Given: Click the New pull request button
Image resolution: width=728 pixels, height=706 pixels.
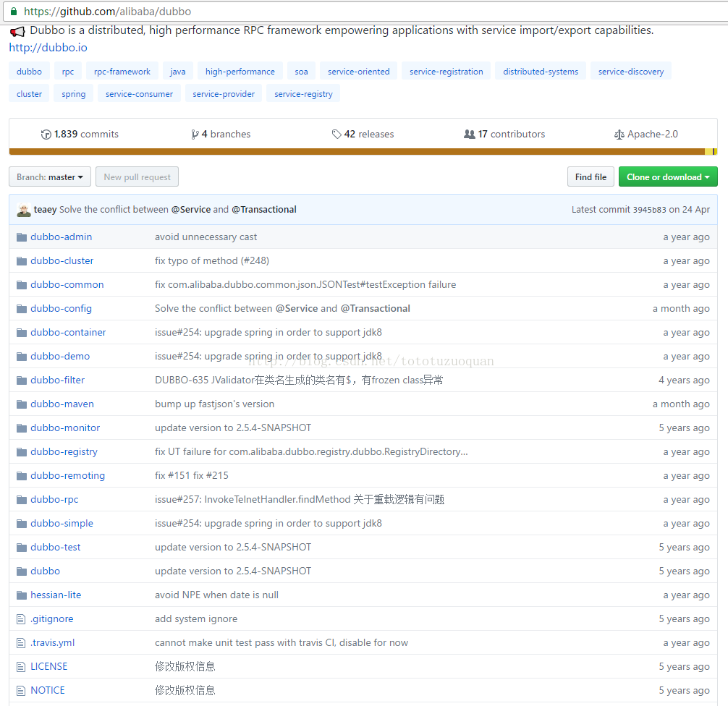Looking at the screenshot, I should [137, 176].
